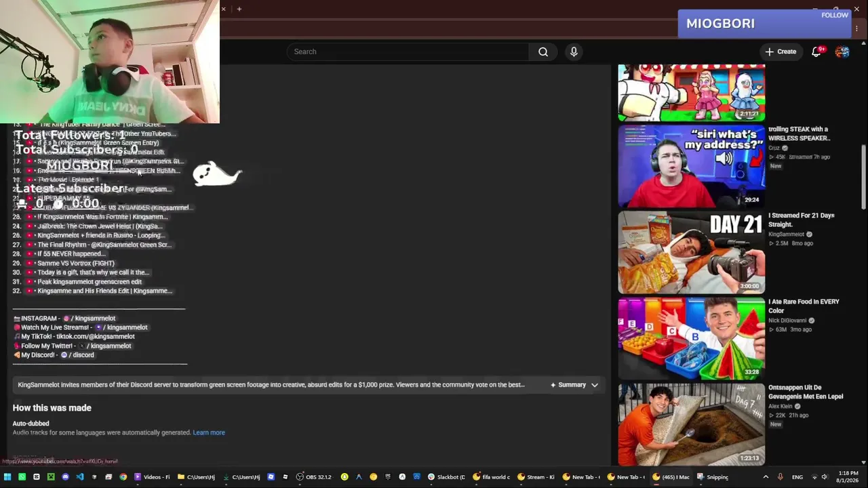Open the Alex Klein channel name
The width and height of the screenshot is (868, 488).
coord(782,407)
